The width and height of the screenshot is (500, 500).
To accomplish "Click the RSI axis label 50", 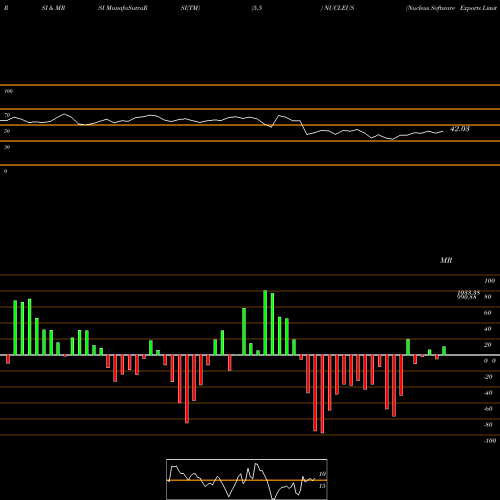I will pyautogui.click(x=7, y=131).
